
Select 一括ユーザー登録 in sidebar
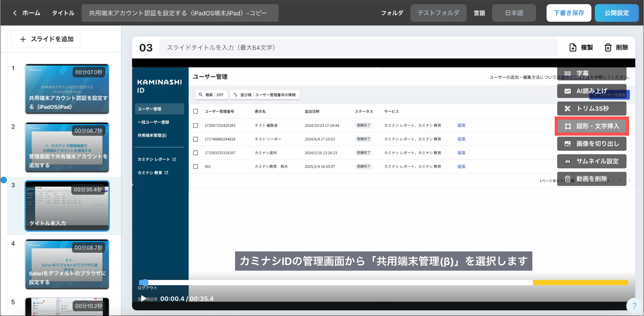click(x=153, y=122)
